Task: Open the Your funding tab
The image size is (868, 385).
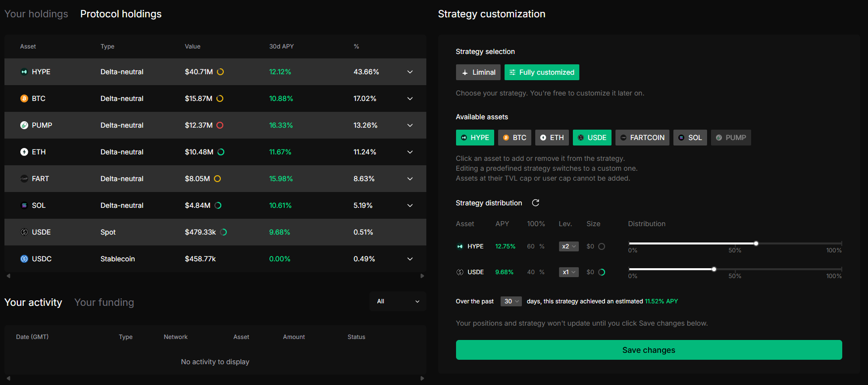Action: pos(104,302)
